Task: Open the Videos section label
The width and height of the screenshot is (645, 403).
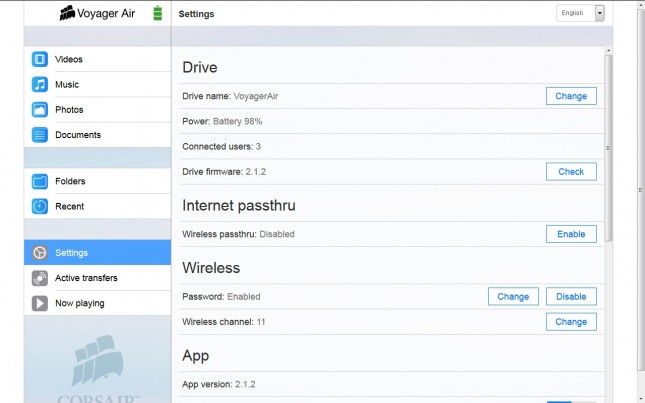Action: [69, 59]
